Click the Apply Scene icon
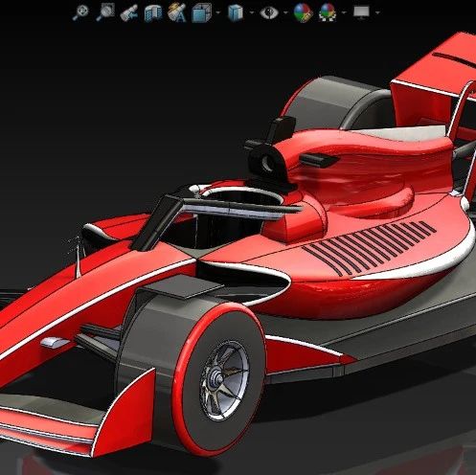Image resolution: width=476 pixels, height=475 pixels. tap(328, 12)
